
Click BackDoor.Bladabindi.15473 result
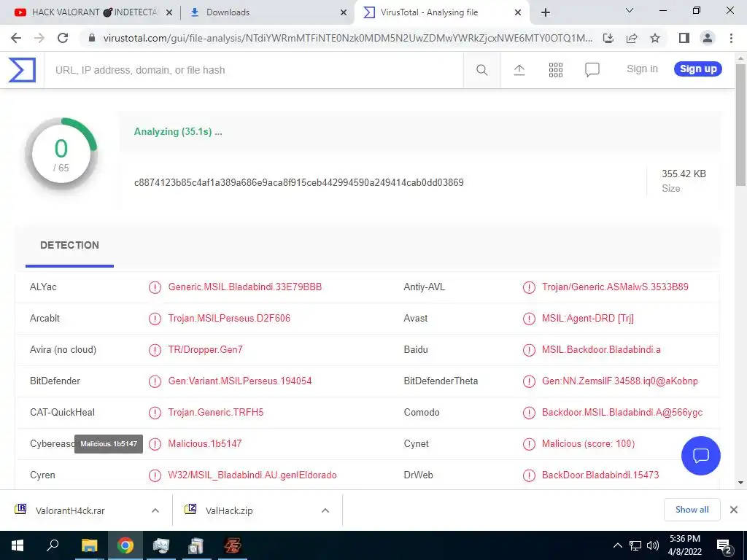coord(600,475)
